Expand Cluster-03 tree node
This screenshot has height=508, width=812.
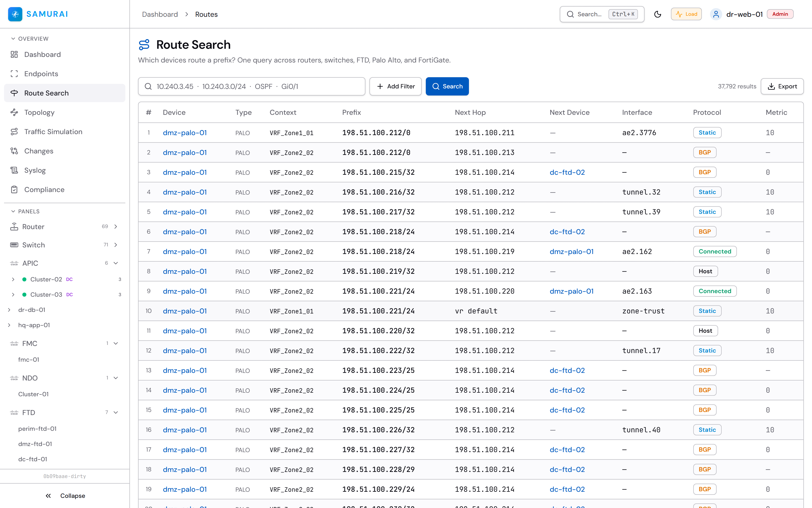(13, 295)
